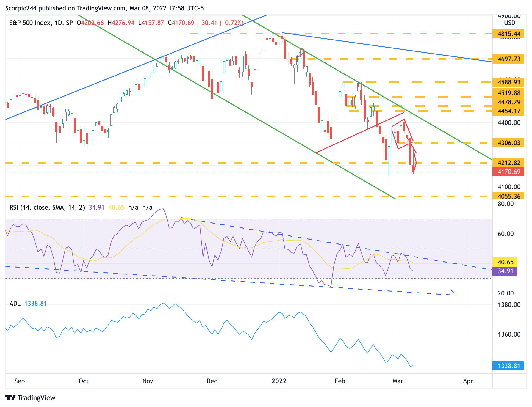Click the blue 1338.81 ADL axis label
Screen dimensions: 532x407
pyautogui.click(x=508, y=366)
